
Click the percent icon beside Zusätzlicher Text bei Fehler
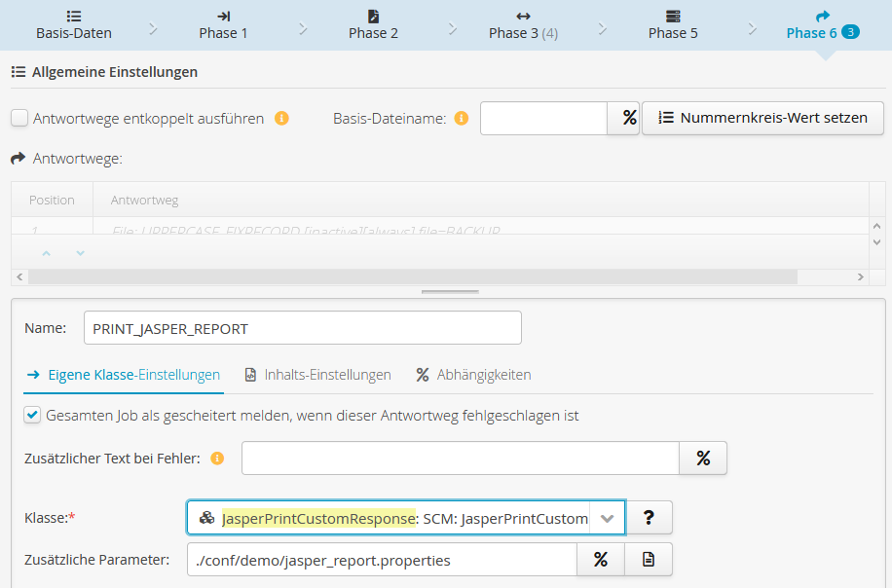click(703, 458)
